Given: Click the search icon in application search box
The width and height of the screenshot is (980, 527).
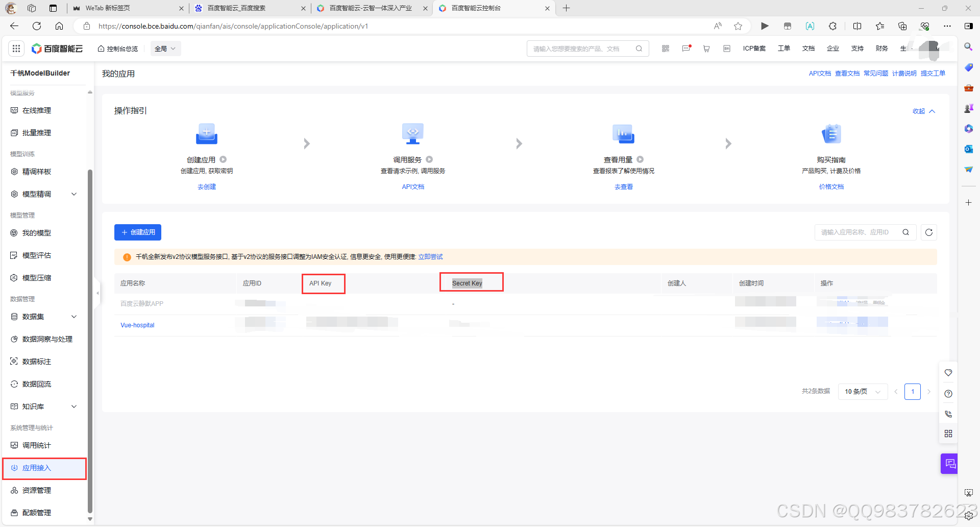Looking at the screenshot, I should tap(906, 232).
